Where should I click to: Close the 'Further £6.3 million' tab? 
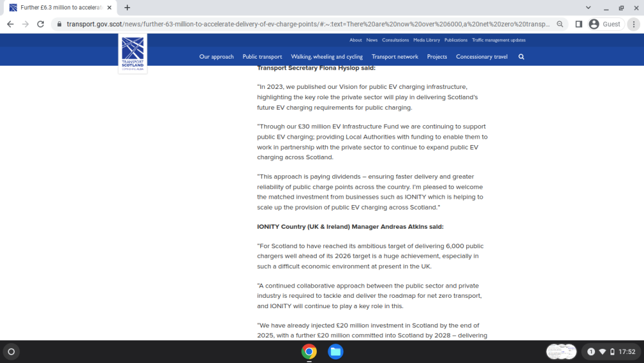pos(109,7)
